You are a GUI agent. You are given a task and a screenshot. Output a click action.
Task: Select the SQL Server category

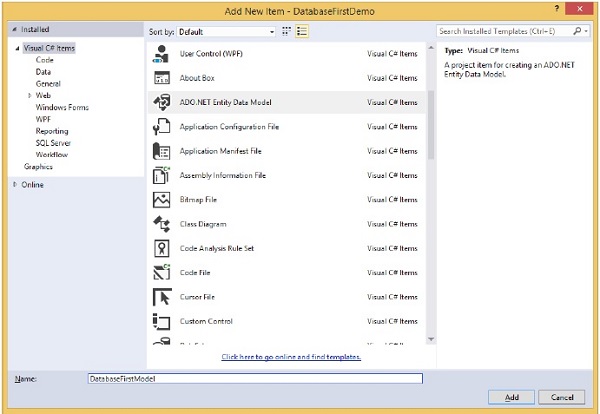55,143
